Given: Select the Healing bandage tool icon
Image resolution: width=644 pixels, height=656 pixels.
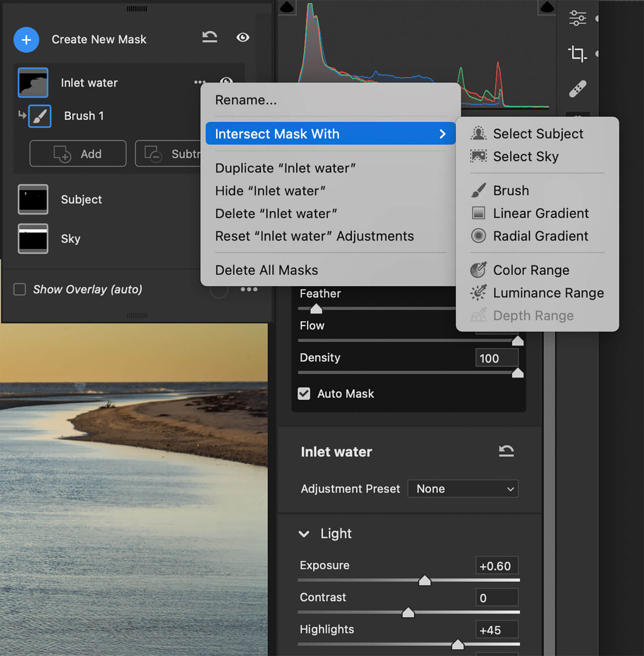Looking at the screenshot, I should [578, 89].
